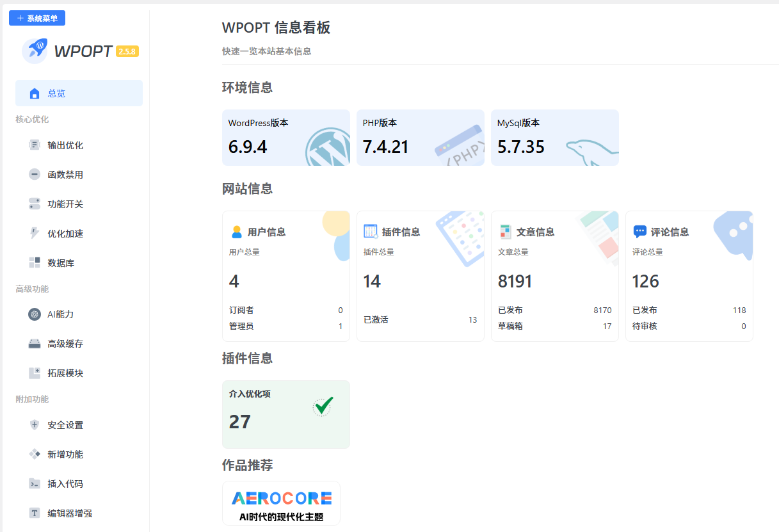The width and height of the screenshot is (779, 532).
Task: Click the 数据库 grid icon
Action: 35,263
